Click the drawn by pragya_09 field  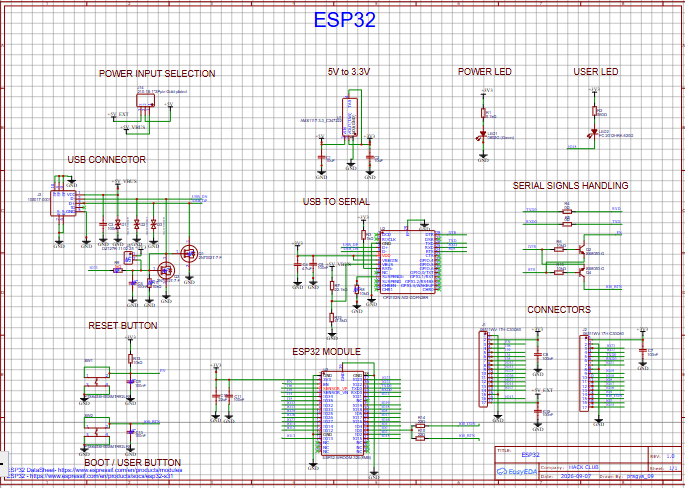coord(640,476)
